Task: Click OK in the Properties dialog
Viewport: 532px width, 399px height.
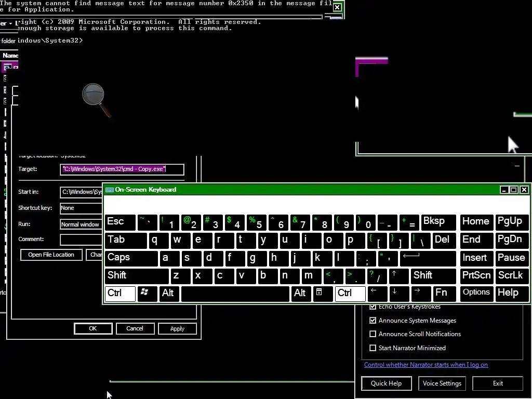Action: pyautogui.click(x=93, y=328)
